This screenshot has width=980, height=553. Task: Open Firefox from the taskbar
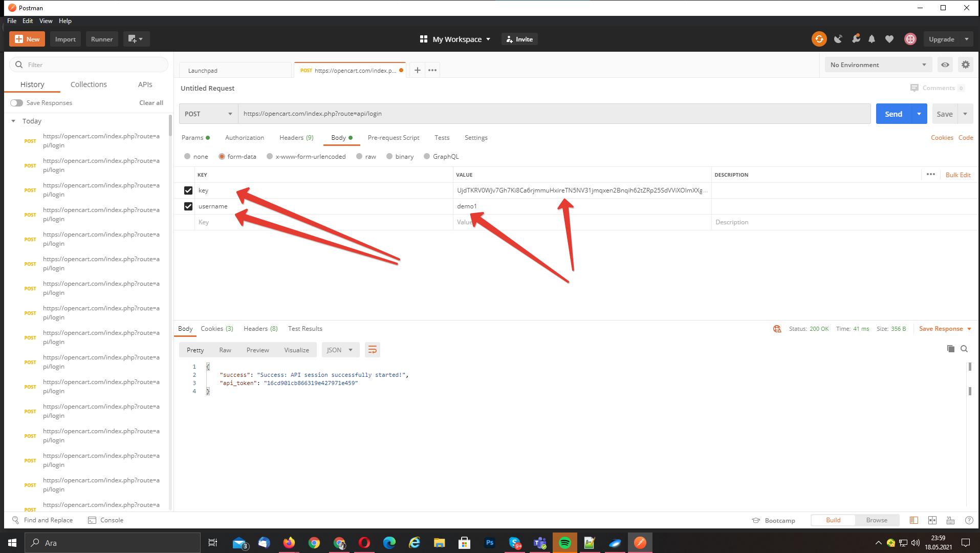pos(289,543)
